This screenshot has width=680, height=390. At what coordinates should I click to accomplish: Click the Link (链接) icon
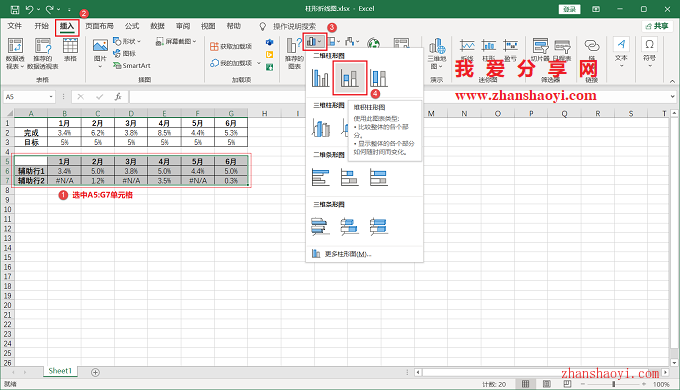pos(592,47)
